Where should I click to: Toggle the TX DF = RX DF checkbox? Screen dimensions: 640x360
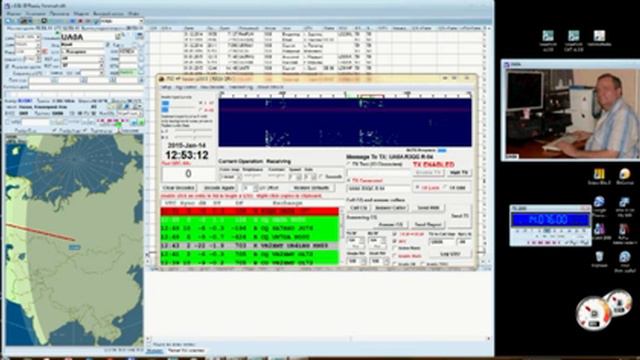395,234
